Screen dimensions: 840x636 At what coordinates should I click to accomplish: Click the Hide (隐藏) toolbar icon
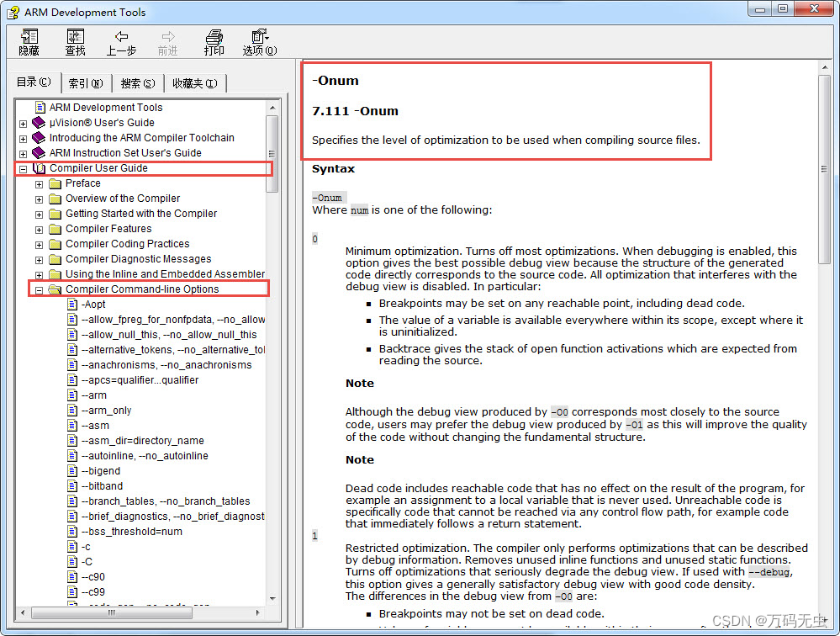tap(29, 42)
